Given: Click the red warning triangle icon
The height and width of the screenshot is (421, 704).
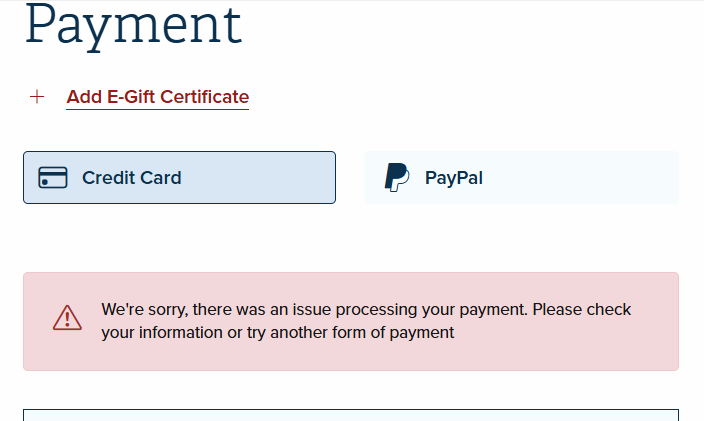Looking at the screenshot, I should pyautogui.click(x=67, y=318).
